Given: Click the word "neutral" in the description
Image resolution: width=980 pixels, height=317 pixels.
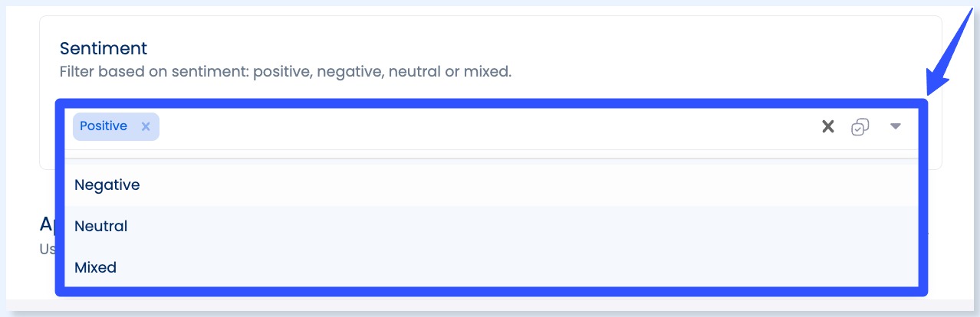Looking at the screenshot, I should 415,73.
